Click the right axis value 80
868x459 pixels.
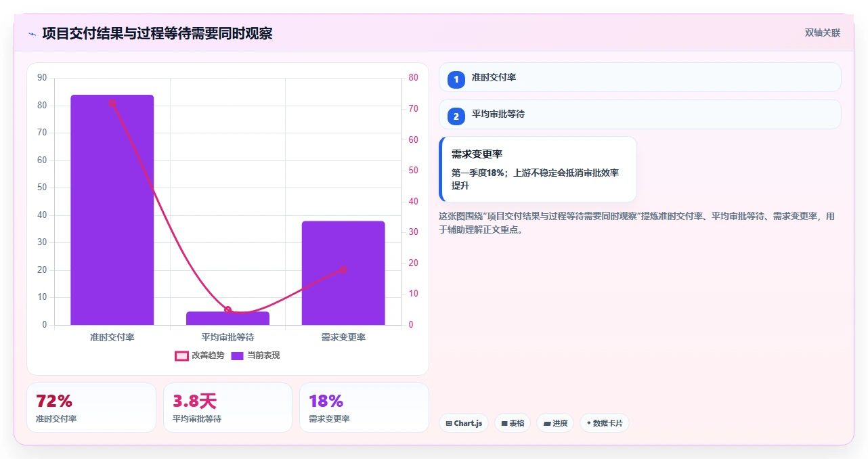pos(414,78)
